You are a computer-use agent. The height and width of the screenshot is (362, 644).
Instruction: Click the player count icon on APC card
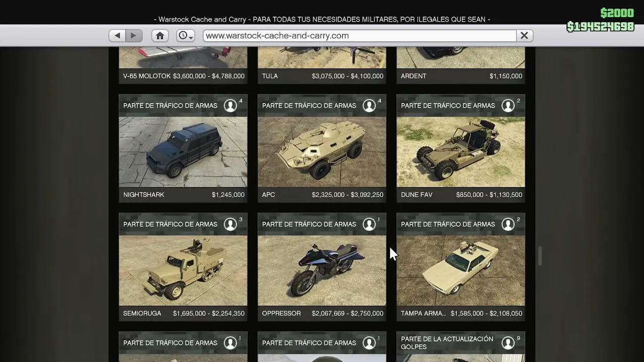point(369,106)
